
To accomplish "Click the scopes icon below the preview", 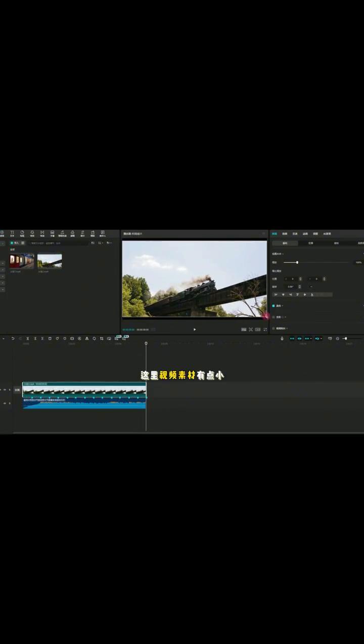I will tap(244, 330).
